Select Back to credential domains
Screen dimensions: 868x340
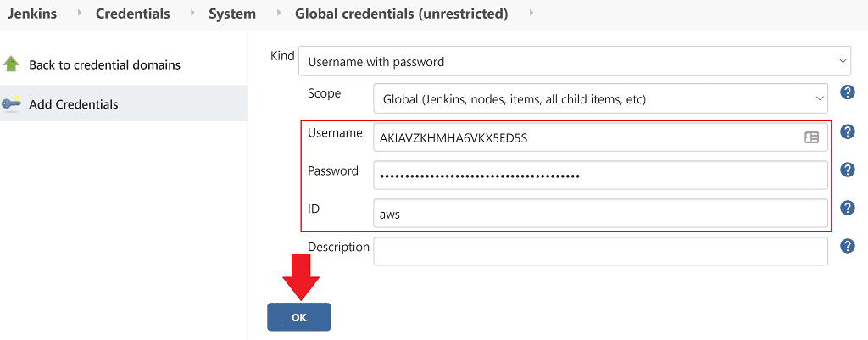click(x=104, y=65)
